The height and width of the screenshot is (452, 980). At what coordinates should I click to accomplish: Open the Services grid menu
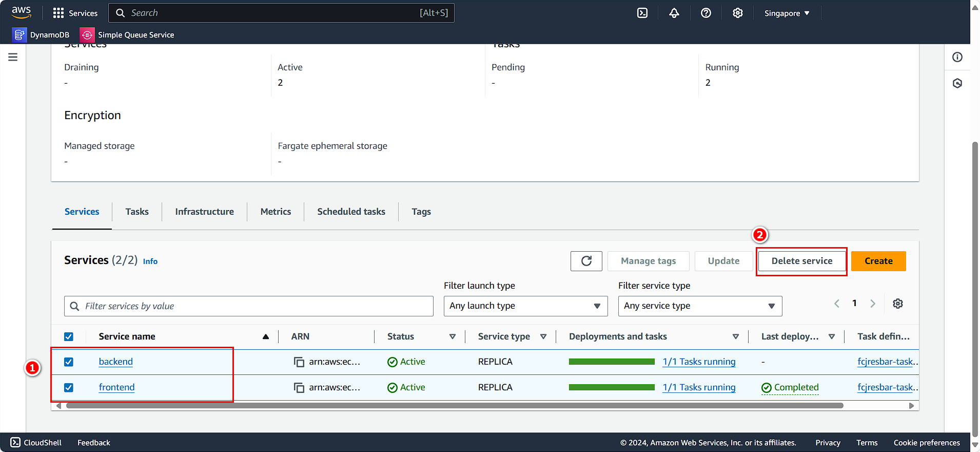(x=75, y=13)
